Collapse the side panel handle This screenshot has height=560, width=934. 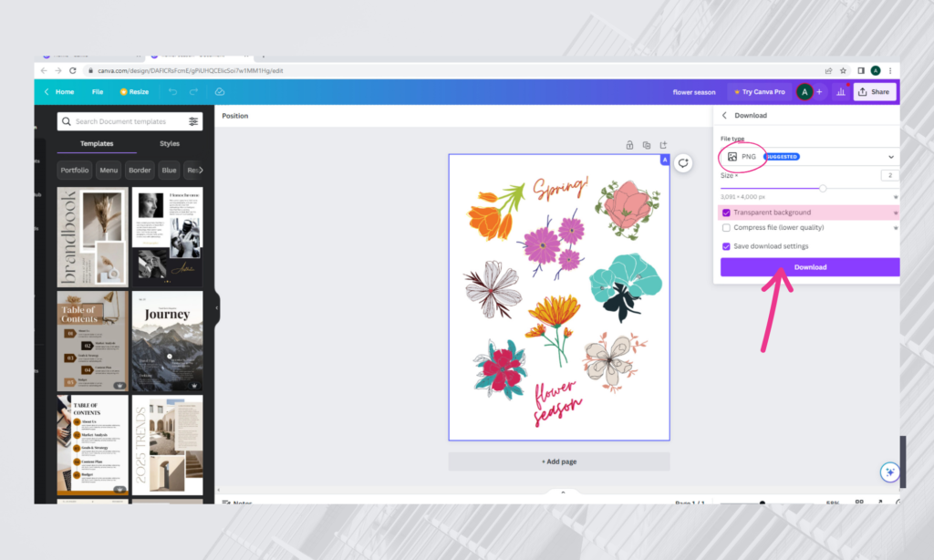[217, 308]
